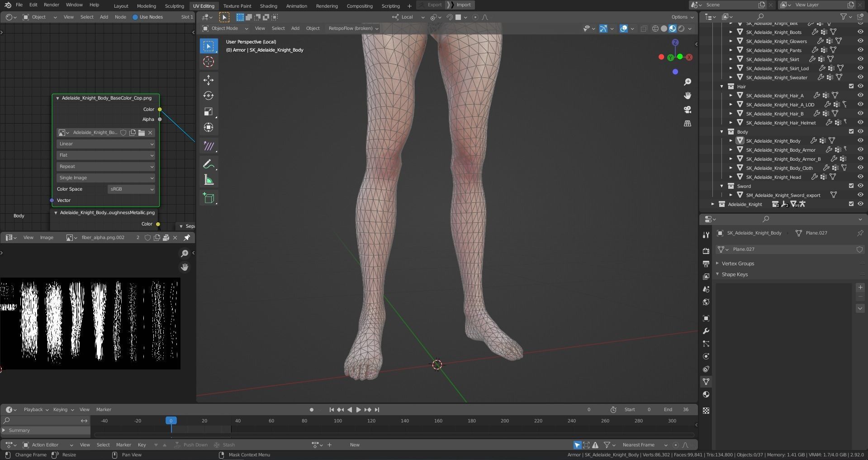Collapse the Hair collection in outliner
868x460 pixels.
(x=722, y=86)
